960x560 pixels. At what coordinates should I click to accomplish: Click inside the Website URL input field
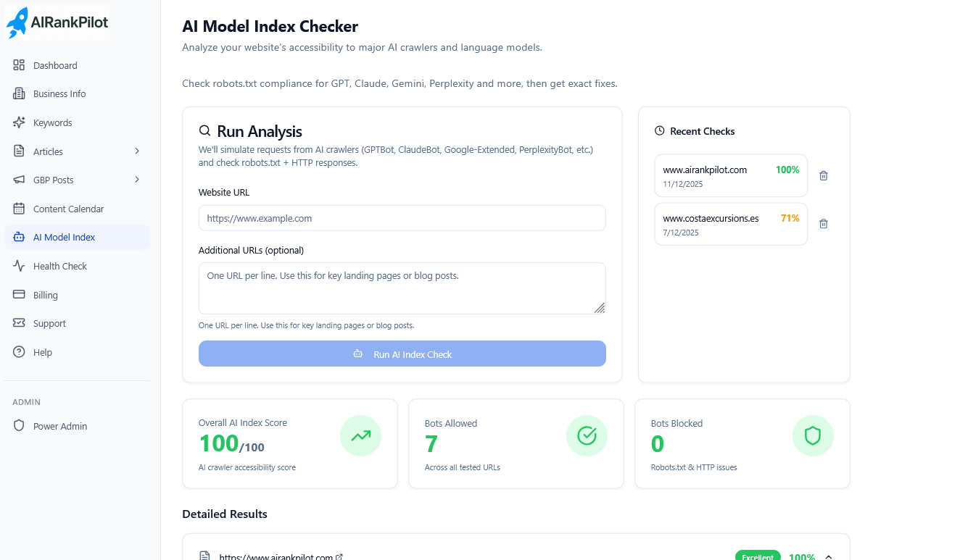[x=402, y=218]
